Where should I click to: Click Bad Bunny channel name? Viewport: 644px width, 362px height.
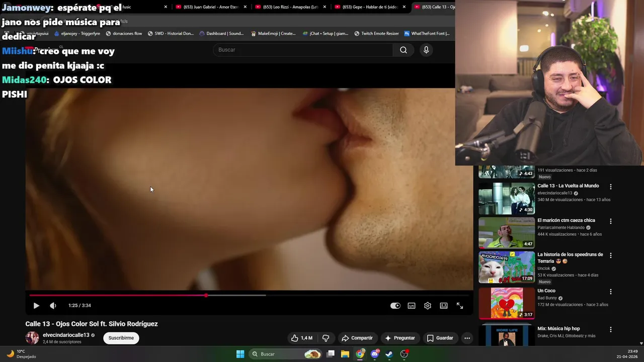coord(547,298)
